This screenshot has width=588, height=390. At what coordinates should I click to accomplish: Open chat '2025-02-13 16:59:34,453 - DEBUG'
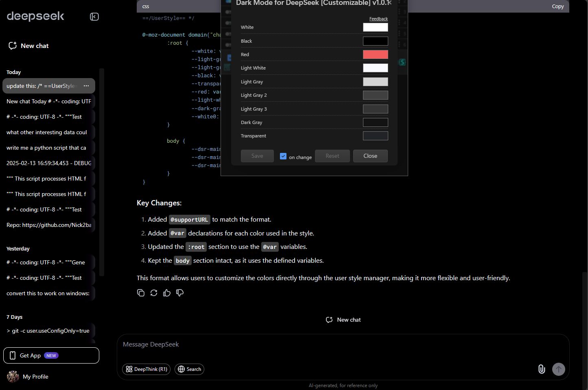49,163
